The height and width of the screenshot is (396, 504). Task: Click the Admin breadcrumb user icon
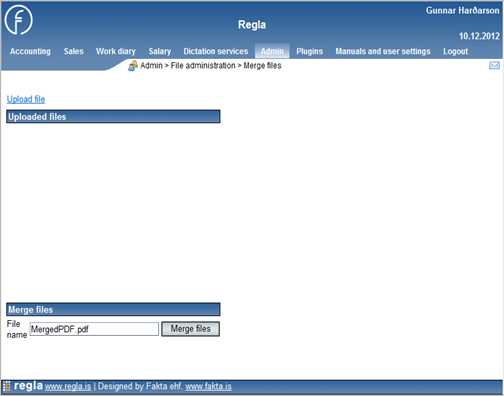133,66
